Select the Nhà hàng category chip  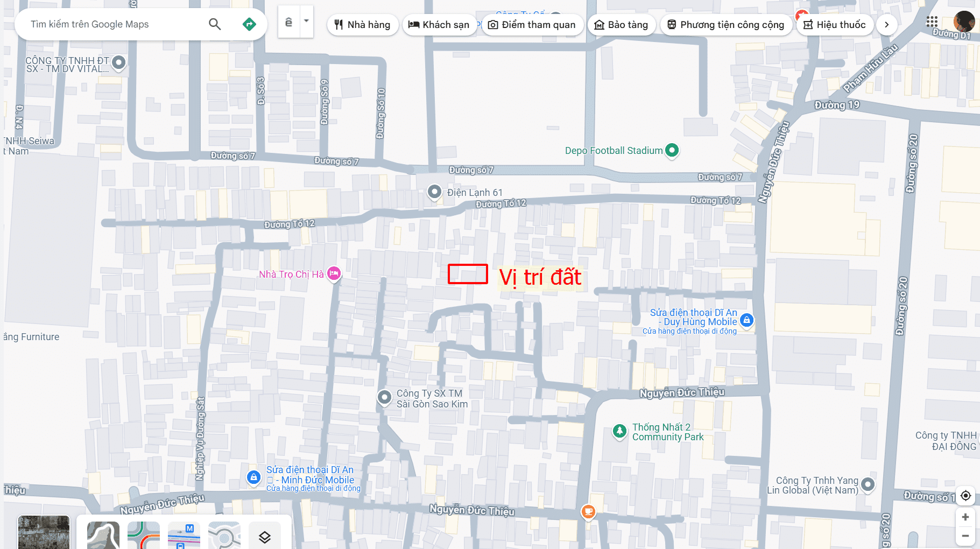click(362, 25)
